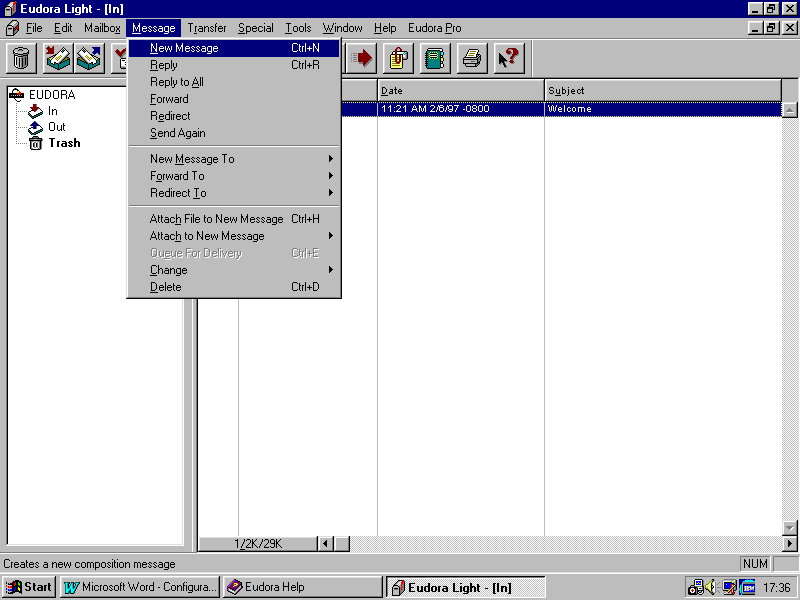This screenshot has height=600, width=800.
Task: Click the speaker volume icon in system tray
Action: [x=711, y=587]
